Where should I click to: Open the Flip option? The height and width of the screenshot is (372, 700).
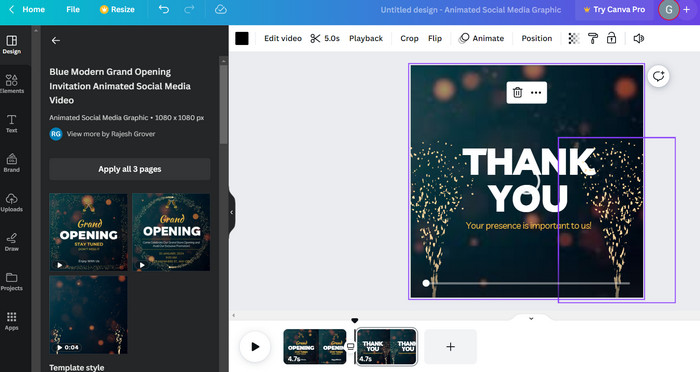point(435,38)
